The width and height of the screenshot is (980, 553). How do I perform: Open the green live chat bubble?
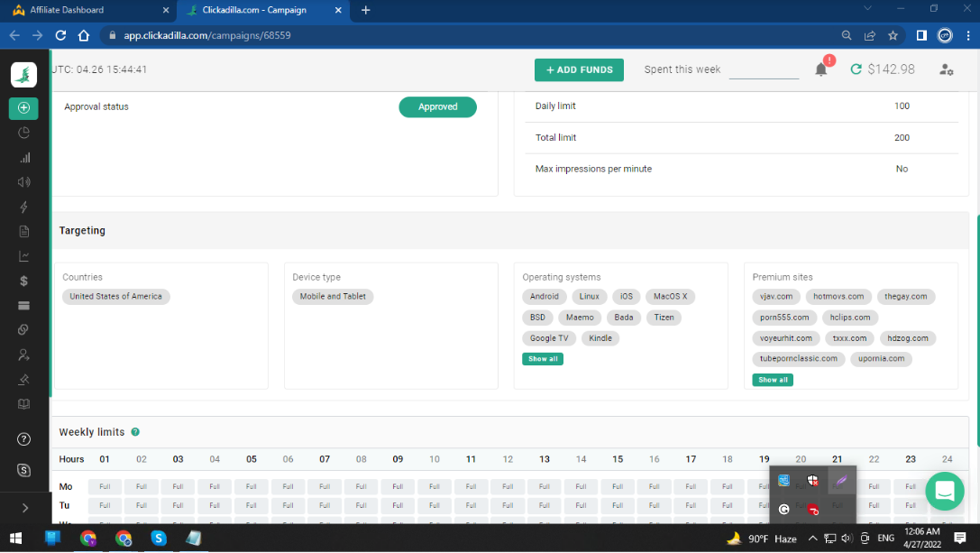(944, 491)
